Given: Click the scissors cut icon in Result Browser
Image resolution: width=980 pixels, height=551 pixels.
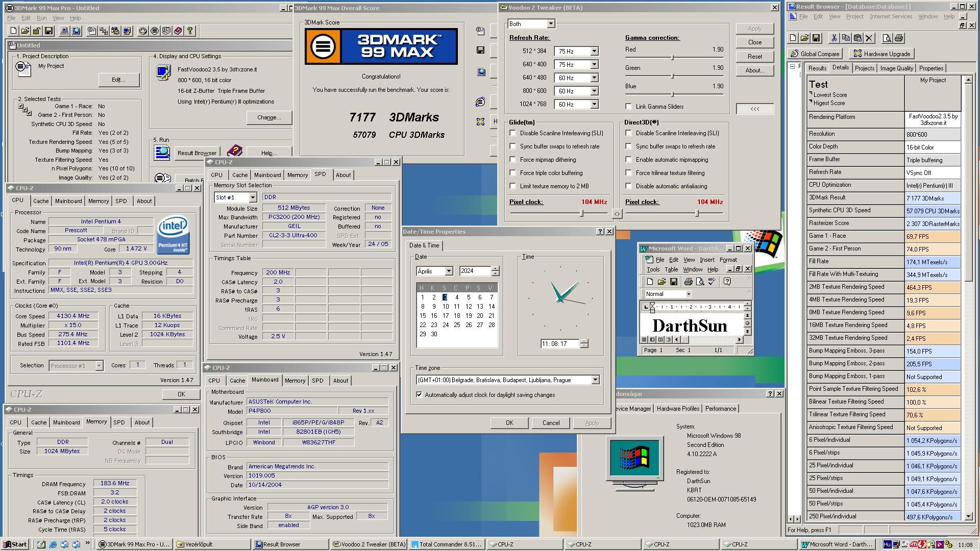Looking at the screenshot, I should click(834, 38).
